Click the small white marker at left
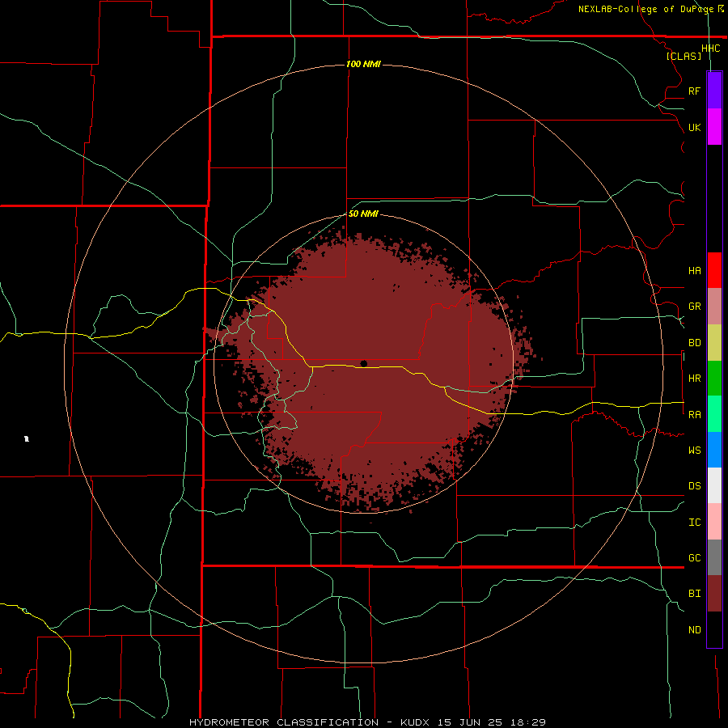Image resolution: width=728 pixels, height=728 pixels. (x=27, y=438)
